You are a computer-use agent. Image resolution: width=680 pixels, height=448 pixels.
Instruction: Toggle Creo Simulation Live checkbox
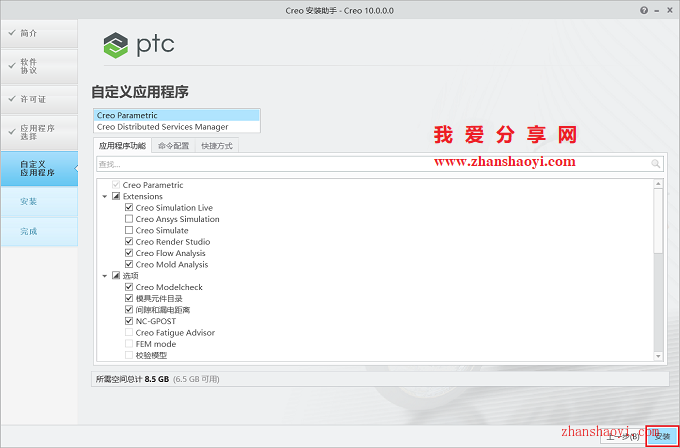point(129,208)
